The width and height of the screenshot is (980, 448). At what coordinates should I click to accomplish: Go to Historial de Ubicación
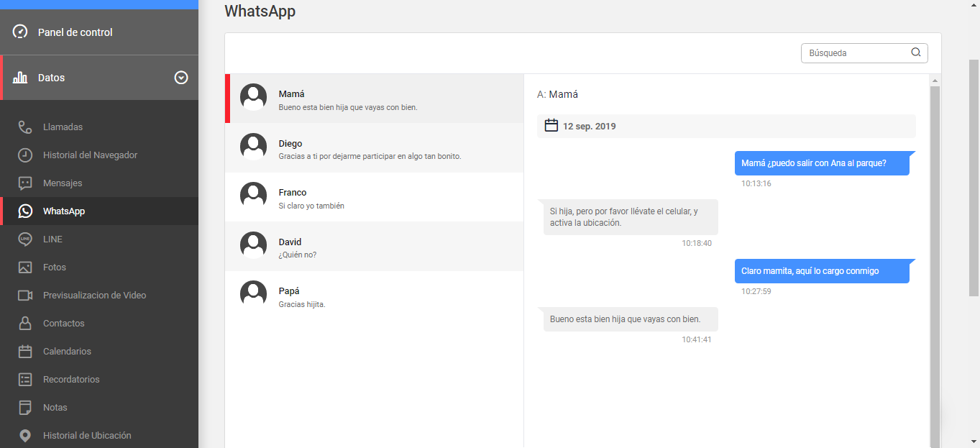[99, 436]
